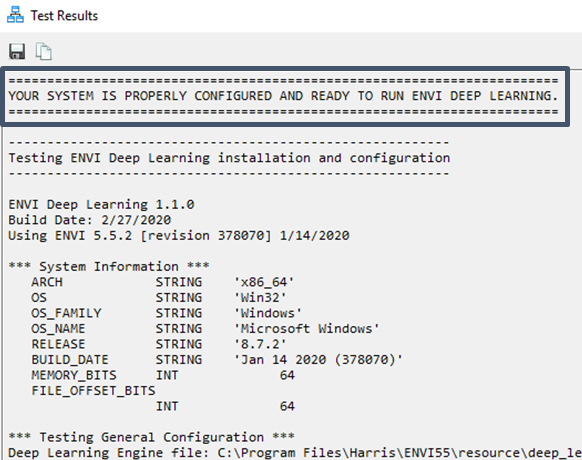
Task: Click the OS_NAME 'Microsoft Windows' value
Action: [307, 329]
